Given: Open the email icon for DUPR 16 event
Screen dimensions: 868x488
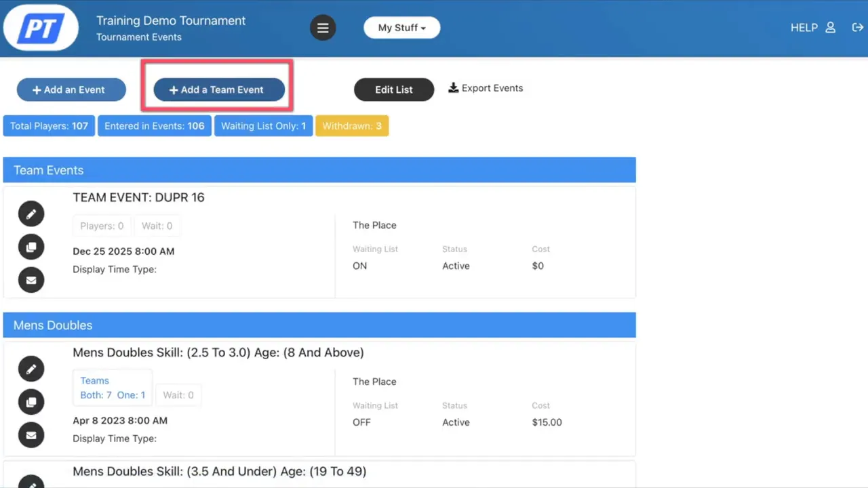Looking at the screenshot, I should coord(31,280).
